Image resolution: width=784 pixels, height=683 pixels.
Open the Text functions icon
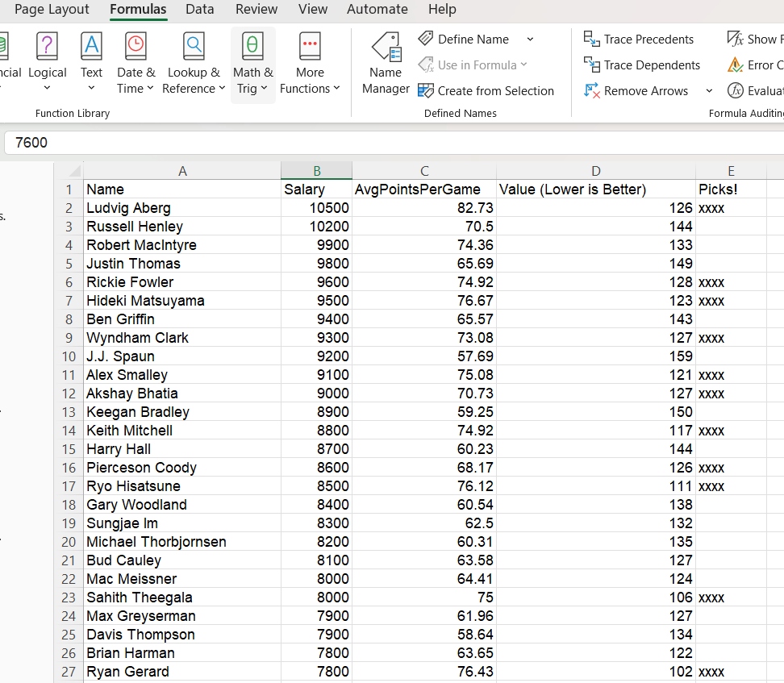pyautogui.click(x=91, y=46)
